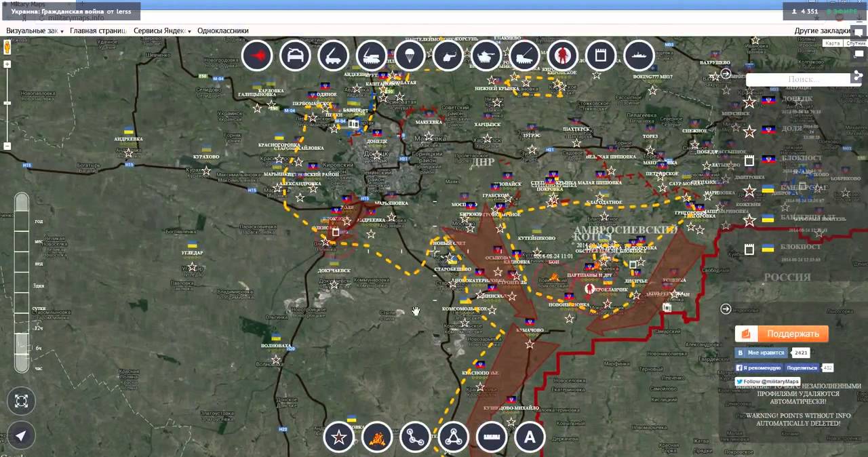Set timeline to час segment
Image resolution: width=868 pixels, height=457 pixels.
click(39, 368)
